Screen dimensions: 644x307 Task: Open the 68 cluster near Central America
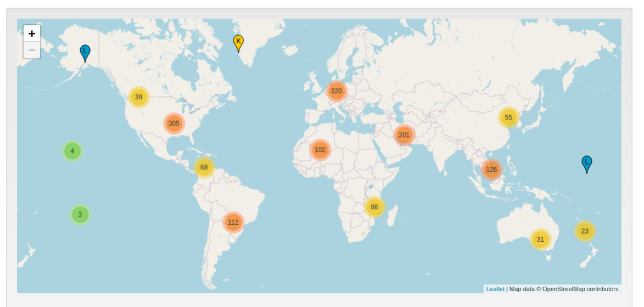click(x=204, y=167)
